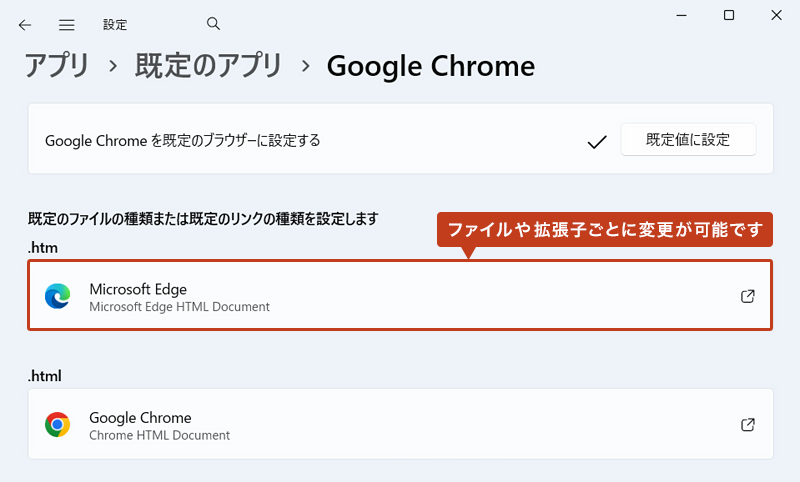Click Microsoft Edge HTML Document subtitle
This screenshot has width=800, height=482.
(x=180, y=307)
